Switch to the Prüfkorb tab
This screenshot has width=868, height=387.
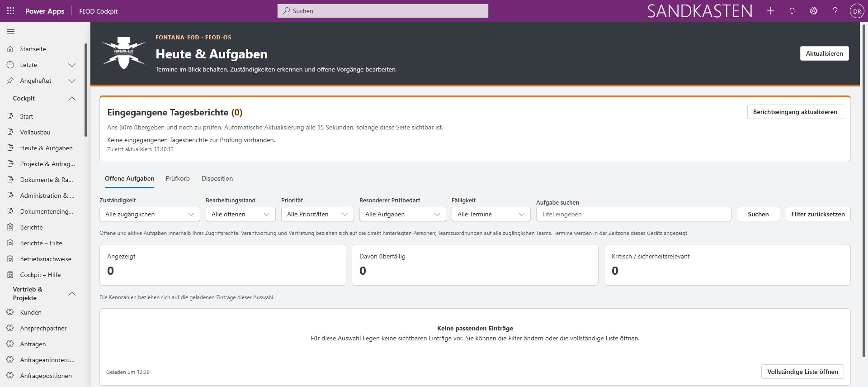tap(178, 178)
